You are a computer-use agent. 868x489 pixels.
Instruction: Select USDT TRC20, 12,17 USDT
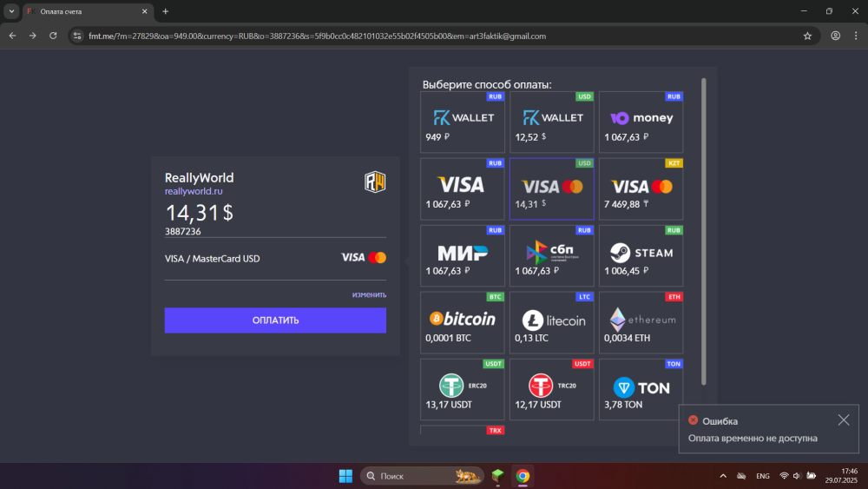coord(551,389)
